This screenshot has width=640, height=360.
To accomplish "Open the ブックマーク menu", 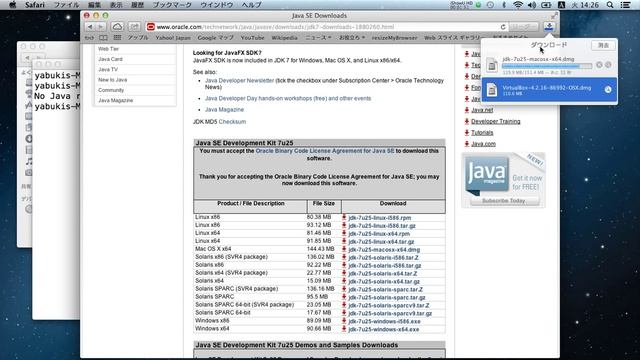I will 172,5.
